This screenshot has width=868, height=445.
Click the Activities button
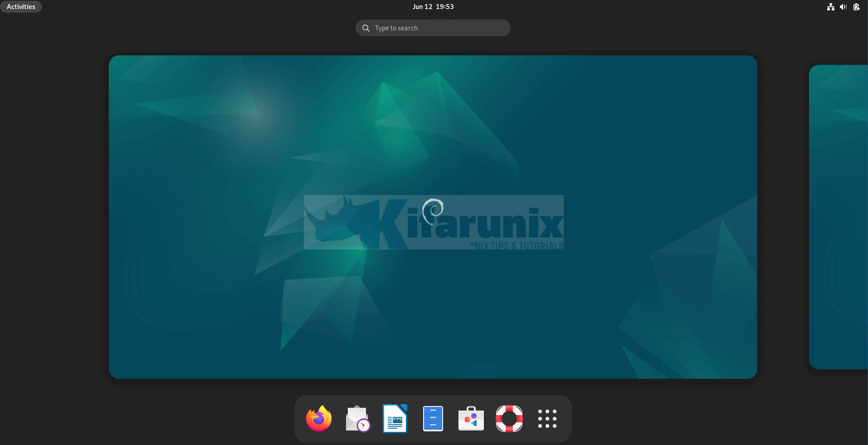click(21, 7)
